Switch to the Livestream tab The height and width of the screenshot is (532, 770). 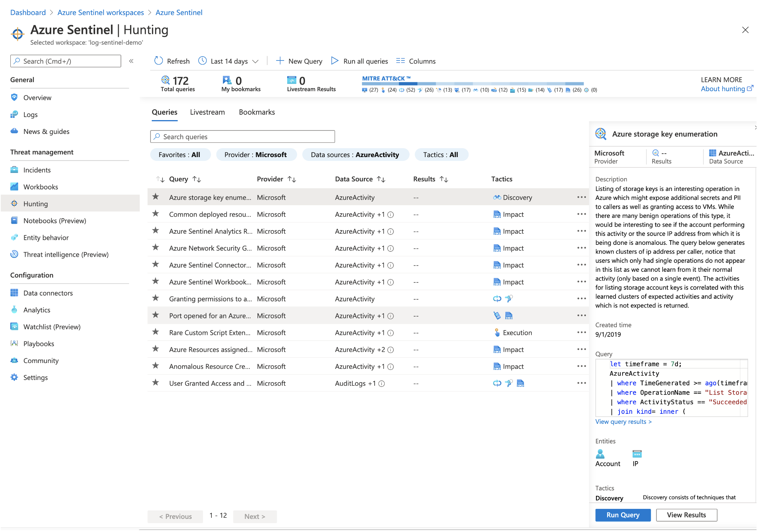tap(207, 112)
